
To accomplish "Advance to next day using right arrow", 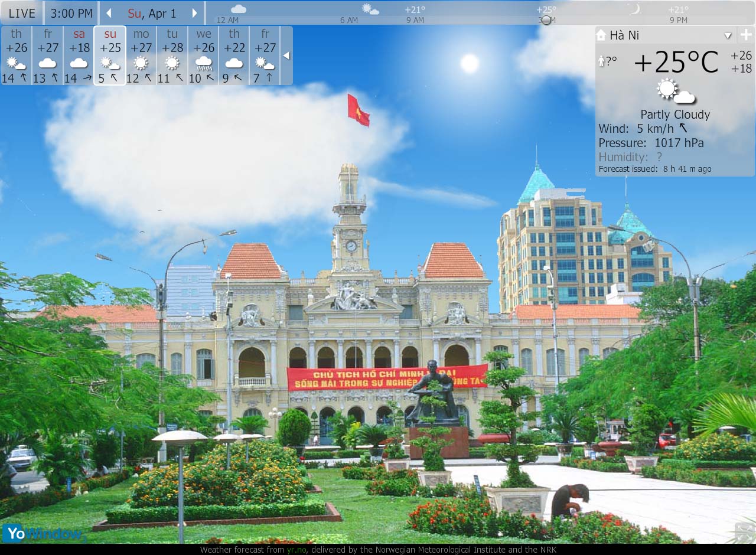I will [194, 13].
